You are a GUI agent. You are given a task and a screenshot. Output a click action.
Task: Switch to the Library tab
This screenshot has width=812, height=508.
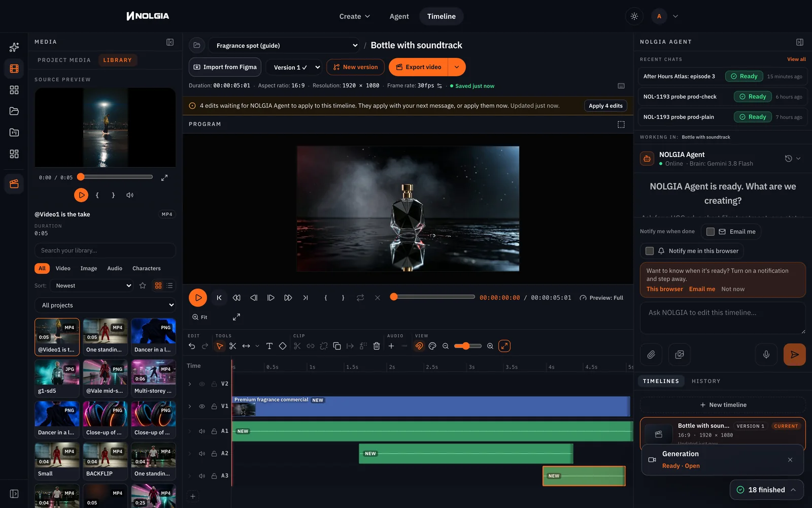[x=117, y=60]
